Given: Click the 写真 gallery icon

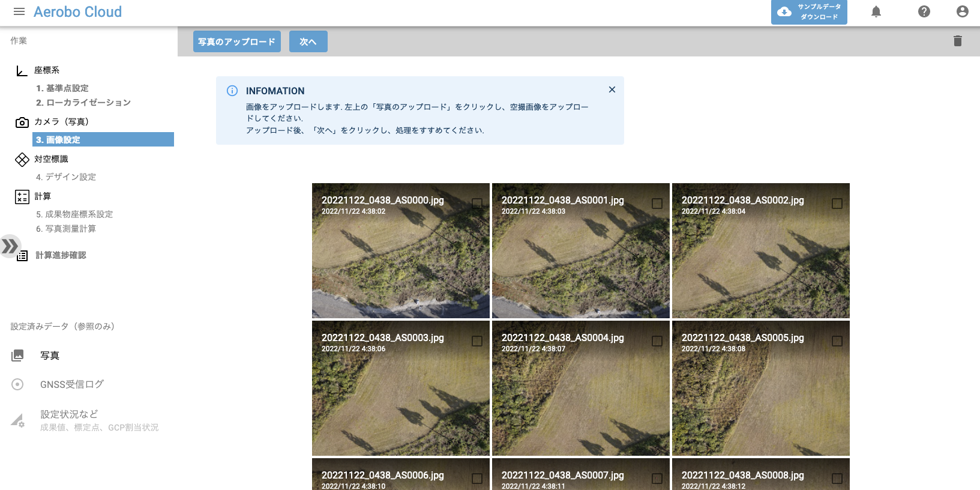Looking at the screenshot, I should click(18, 355).
